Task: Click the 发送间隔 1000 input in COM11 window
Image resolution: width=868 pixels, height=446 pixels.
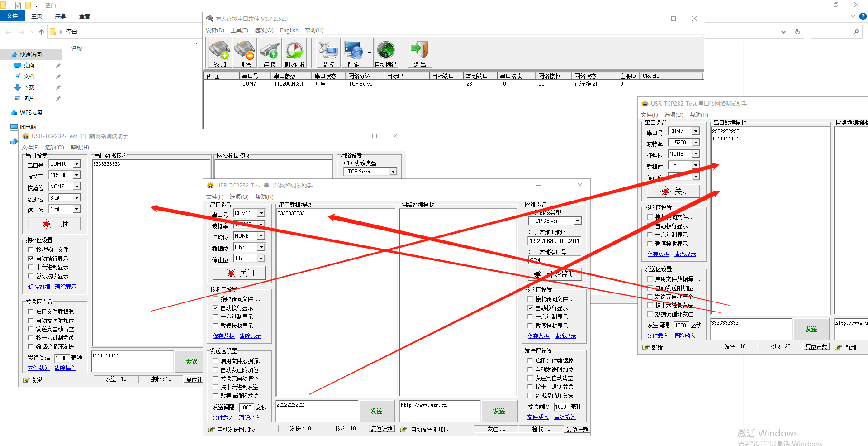Action: point(246,407)
